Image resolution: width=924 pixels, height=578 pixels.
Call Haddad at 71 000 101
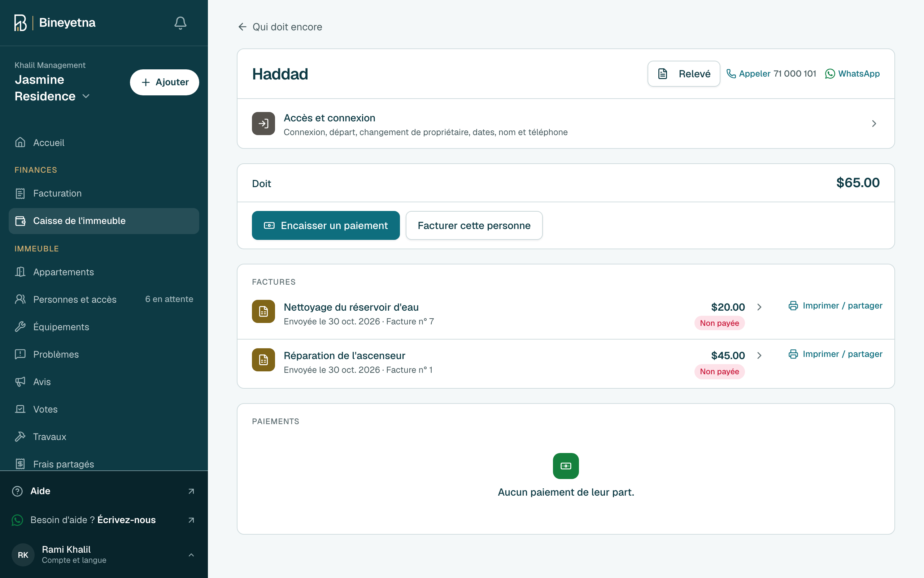click(x=771, y=74)
